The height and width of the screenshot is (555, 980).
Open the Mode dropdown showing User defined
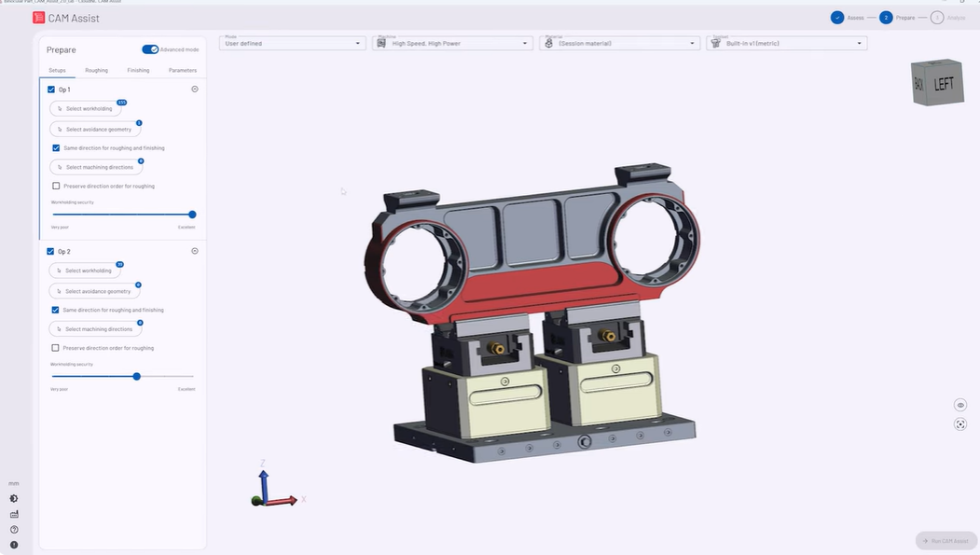[x=292, y=43]
